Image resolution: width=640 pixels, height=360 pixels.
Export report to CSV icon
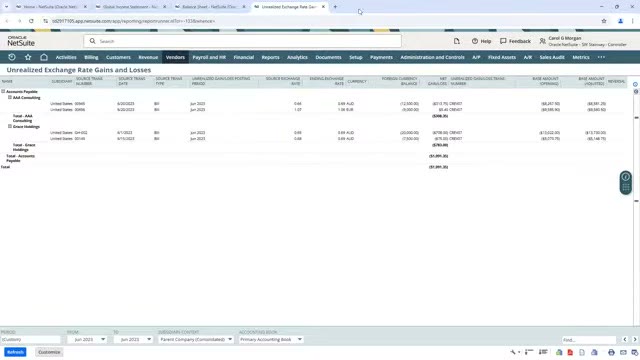582,352
